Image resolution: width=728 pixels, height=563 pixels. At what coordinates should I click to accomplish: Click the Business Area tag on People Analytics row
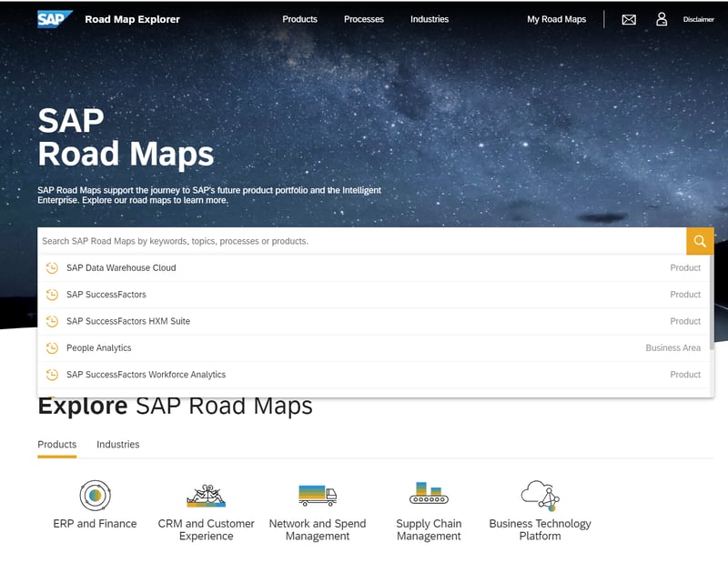[x=672, y=347]
